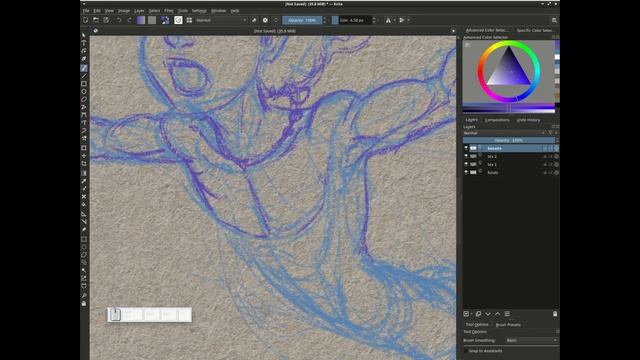
Task: Open the layer blending mode dropdown
Action: coord(504,133)
